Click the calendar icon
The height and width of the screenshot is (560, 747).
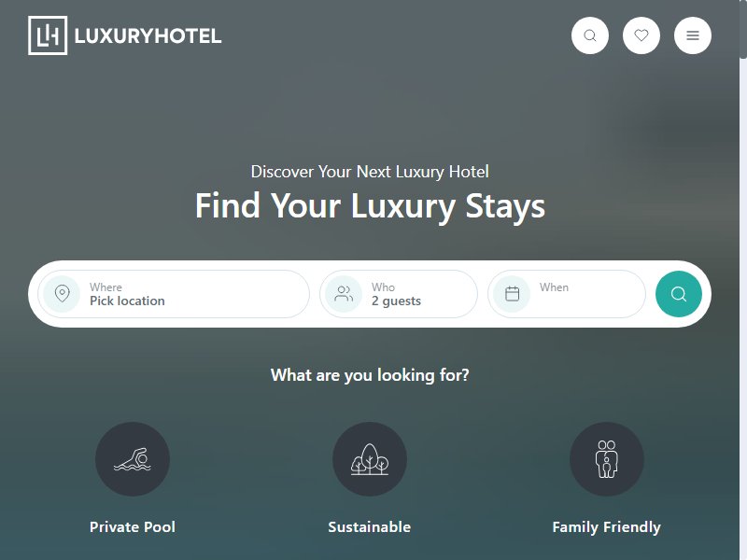pos(512,294)
